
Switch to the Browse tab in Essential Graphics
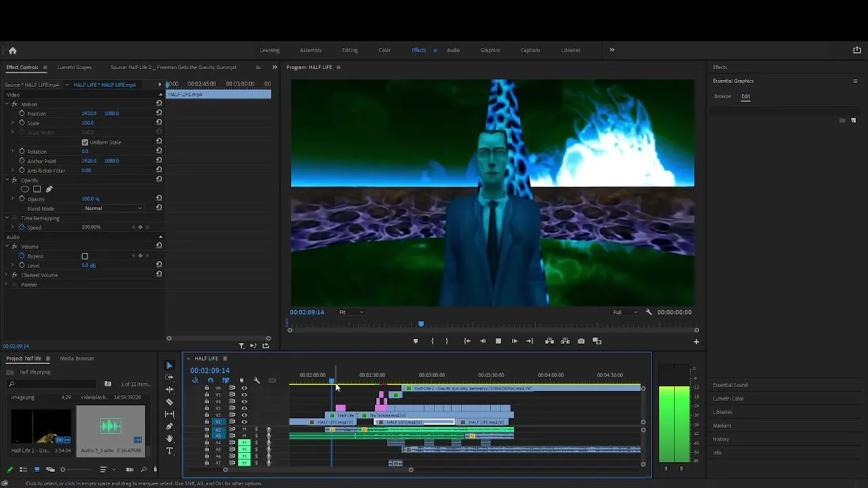point(722,96)
